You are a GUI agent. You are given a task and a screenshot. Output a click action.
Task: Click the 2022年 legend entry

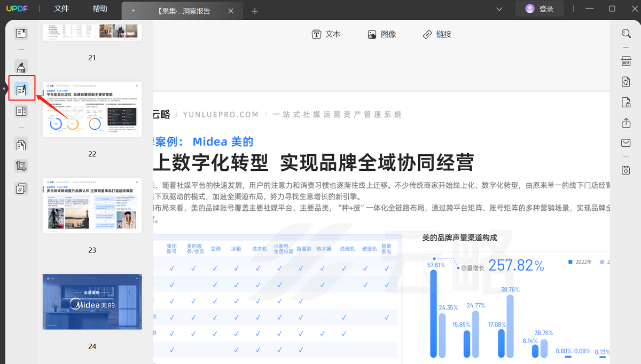[x=580, y=262]
